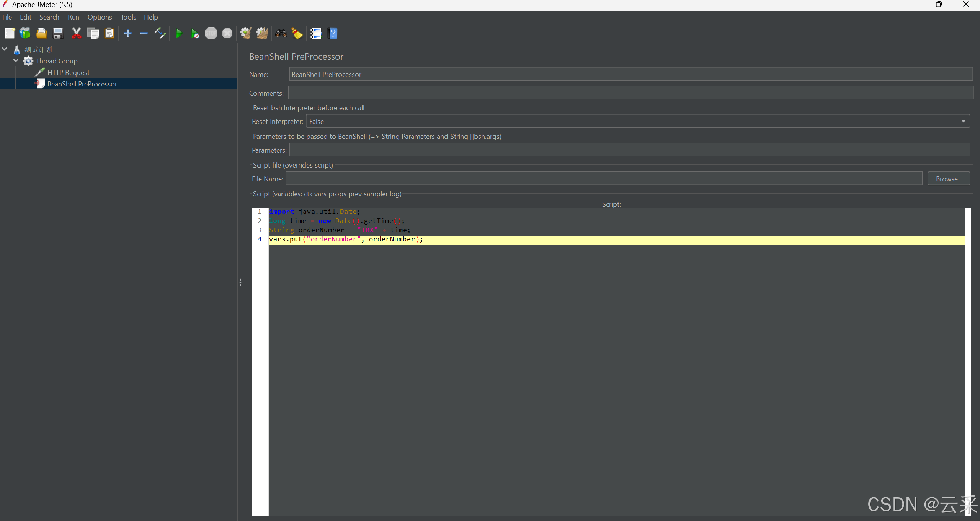Open Search with the binoculars icon

pos(281,33)
